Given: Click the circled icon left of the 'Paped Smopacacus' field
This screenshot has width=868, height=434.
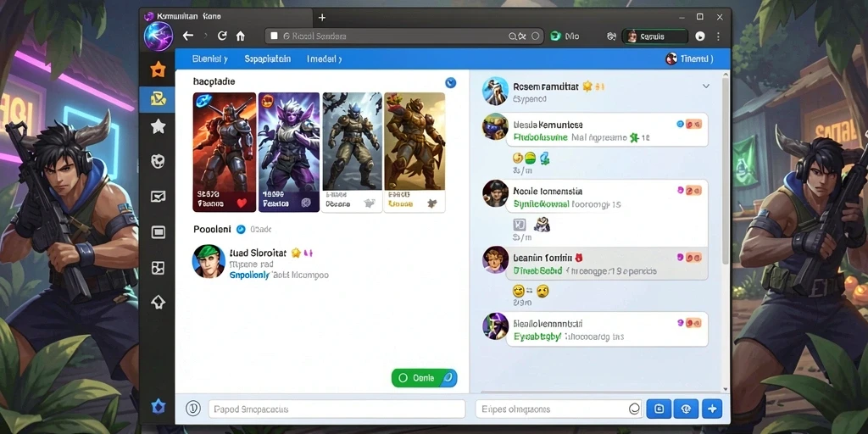Looking at the screenshot, I should pos(192,409).
